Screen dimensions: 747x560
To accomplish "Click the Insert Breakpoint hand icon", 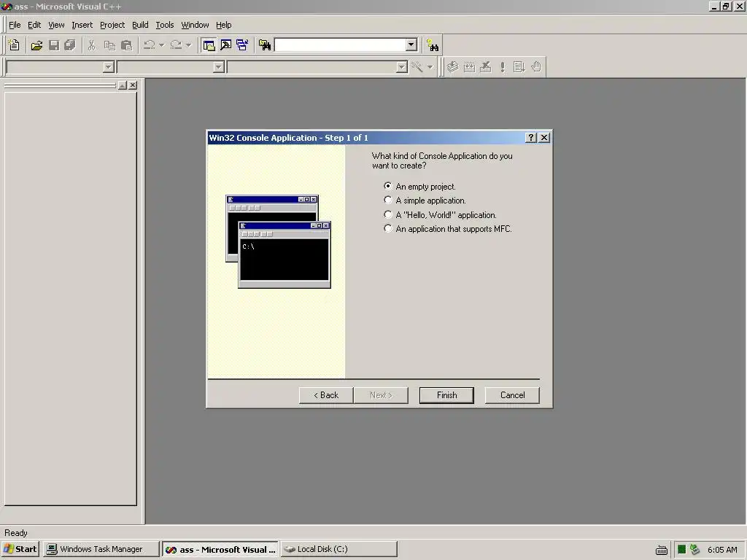I will (x=536, y=67).
